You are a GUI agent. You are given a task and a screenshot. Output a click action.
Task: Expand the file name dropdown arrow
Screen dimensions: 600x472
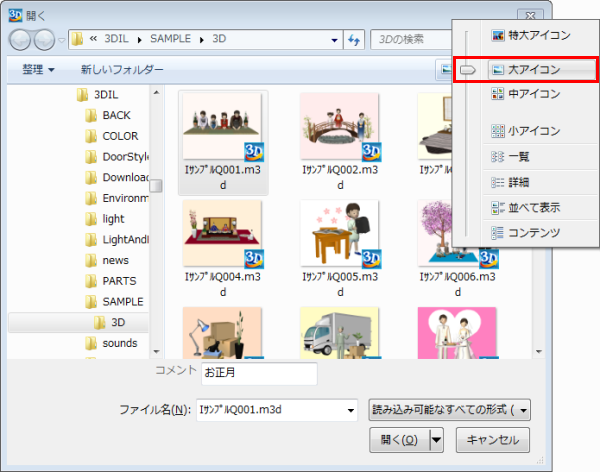click(x=351, y=410)
